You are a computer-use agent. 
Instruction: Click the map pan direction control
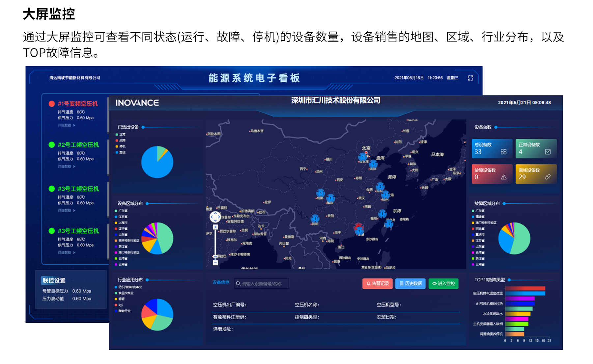click(215, 217)
